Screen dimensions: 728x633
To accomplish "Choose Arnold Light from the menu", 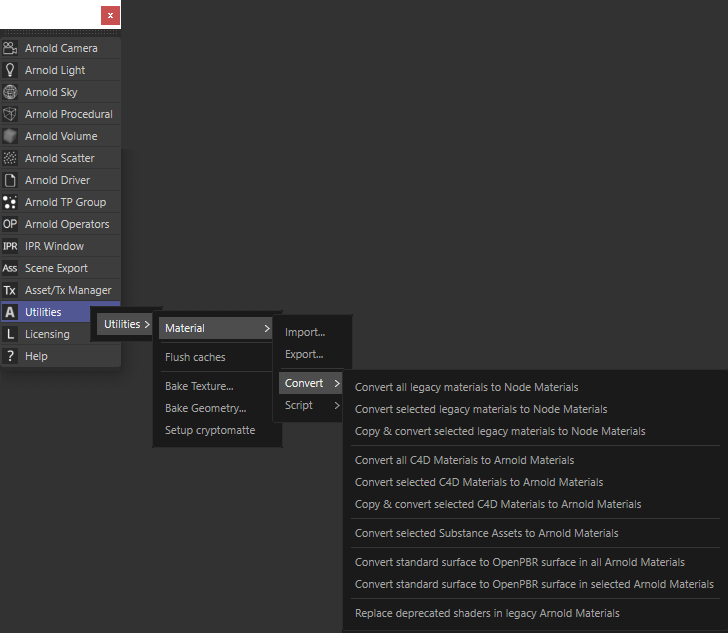I will (61, 70).
